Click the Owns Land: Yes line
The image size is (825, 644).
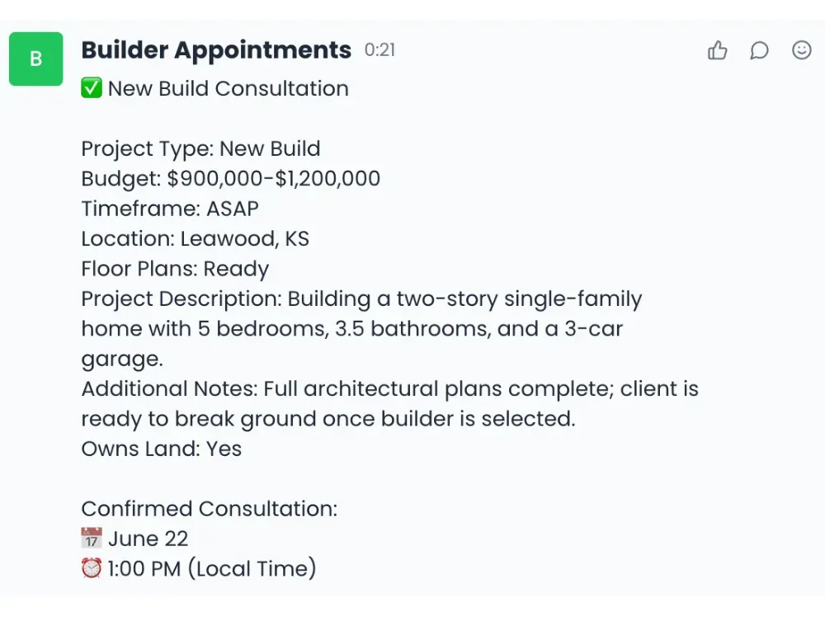point(161,449)
